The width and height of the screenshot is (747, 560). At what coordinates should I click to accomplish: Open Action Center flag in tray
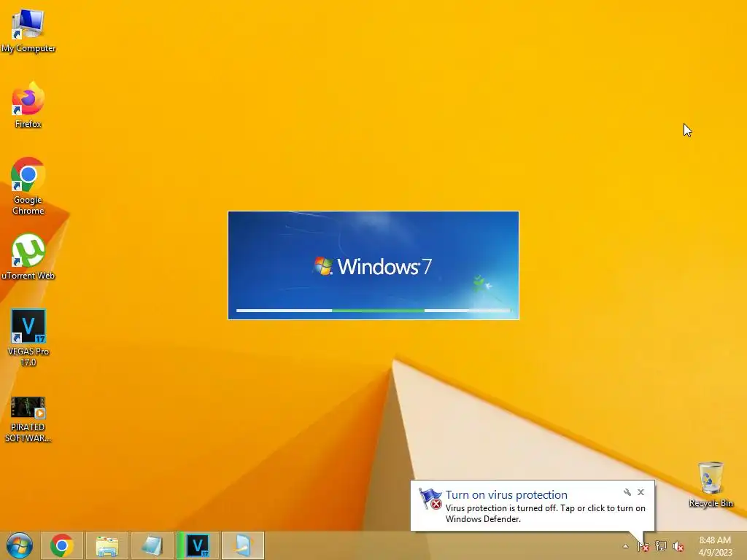(x=643, y=546)
